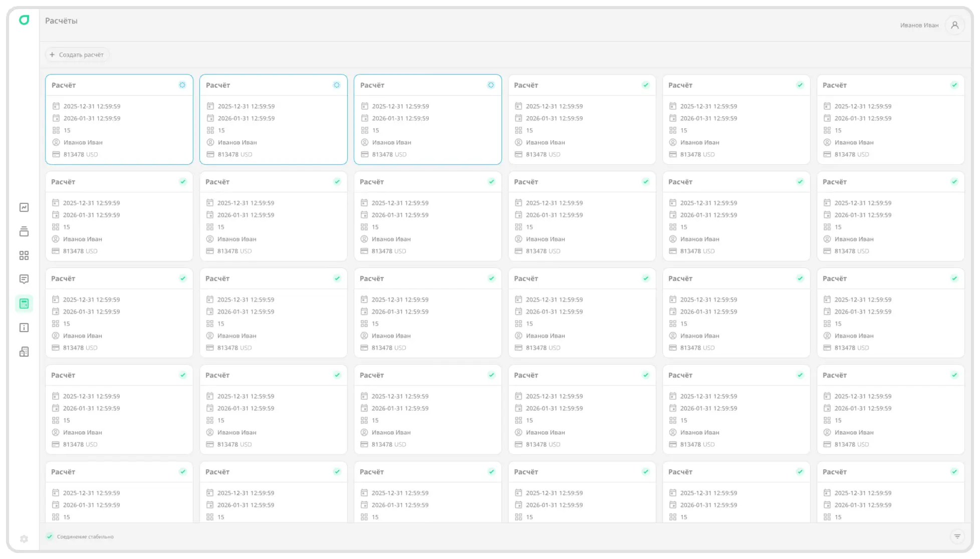This screenshot has width=980, height=559.
Task: Select the green calculator sidebar icon
Action: pyautogui.click(x=24, y=304)
